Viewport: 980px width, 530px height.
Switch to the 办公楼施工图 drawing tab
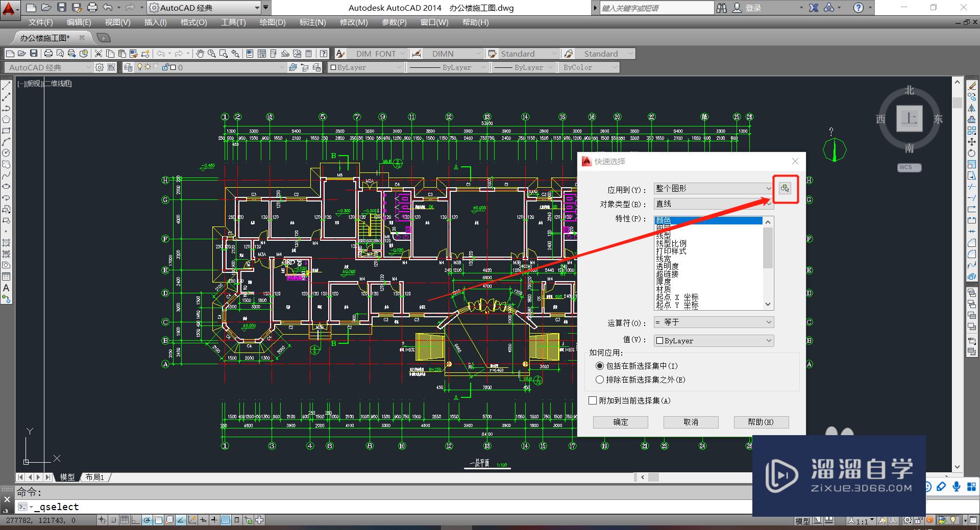45,38
